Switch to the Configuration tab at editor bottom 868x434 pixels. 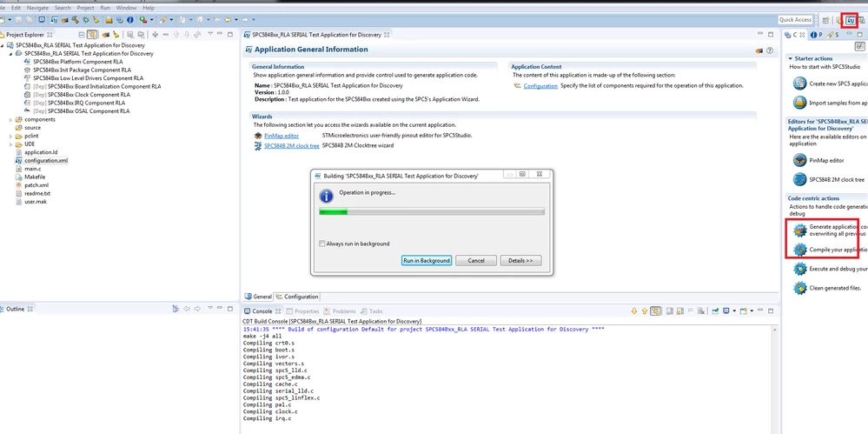[x=298, y=297]
